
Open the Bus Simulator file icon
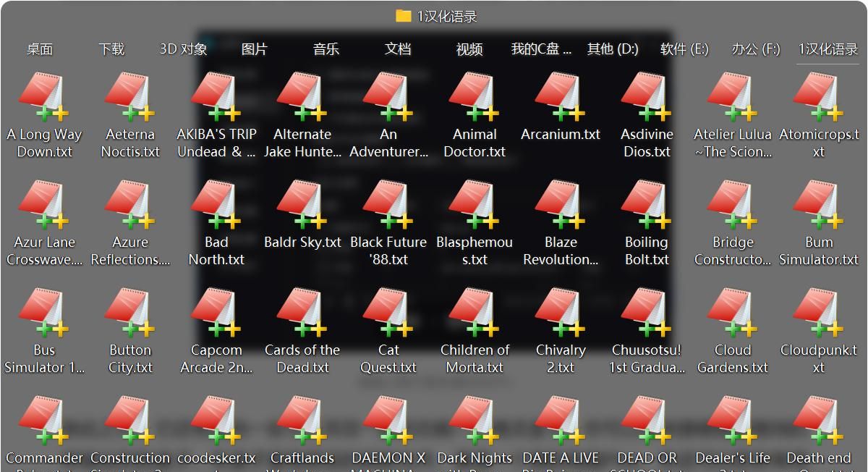point(44,312)
